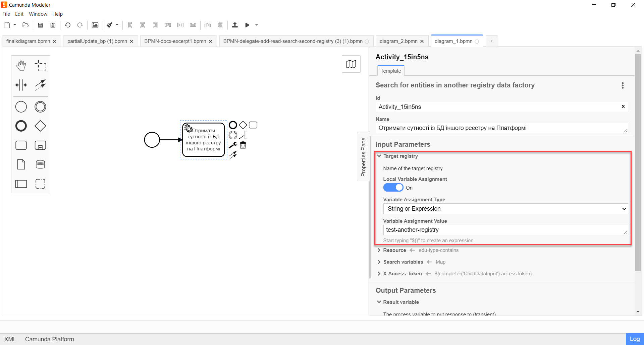Redo the last action
644x345 pixels.
click(80, 25)
